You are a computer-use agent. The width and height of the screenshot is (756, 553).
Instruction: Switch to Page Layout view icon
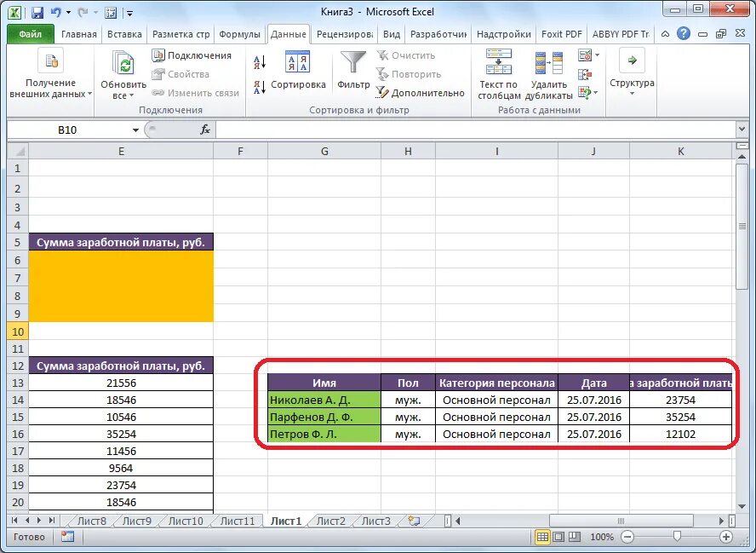(558, 537)
